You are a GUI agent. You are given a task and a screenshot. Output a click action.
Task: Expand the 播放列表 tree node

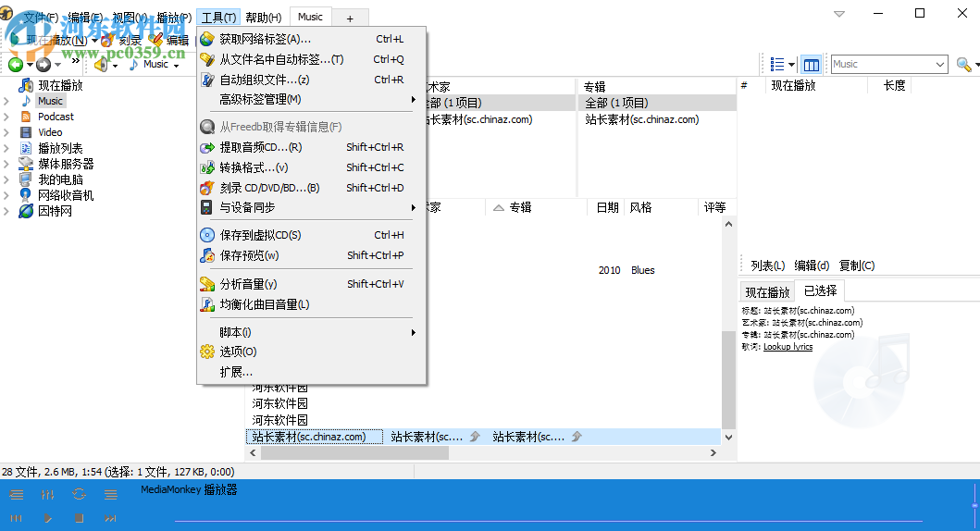[6, 148]
